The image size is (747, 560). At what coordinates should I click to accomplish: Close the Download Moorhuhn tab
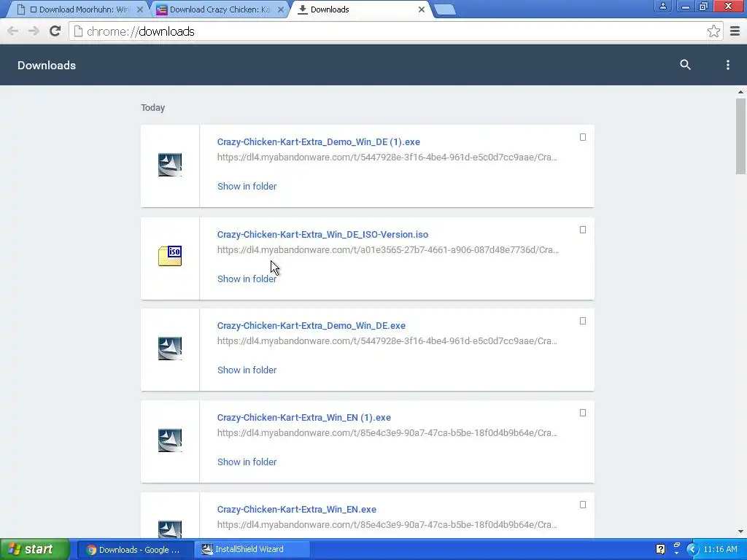tap(139, 9)
